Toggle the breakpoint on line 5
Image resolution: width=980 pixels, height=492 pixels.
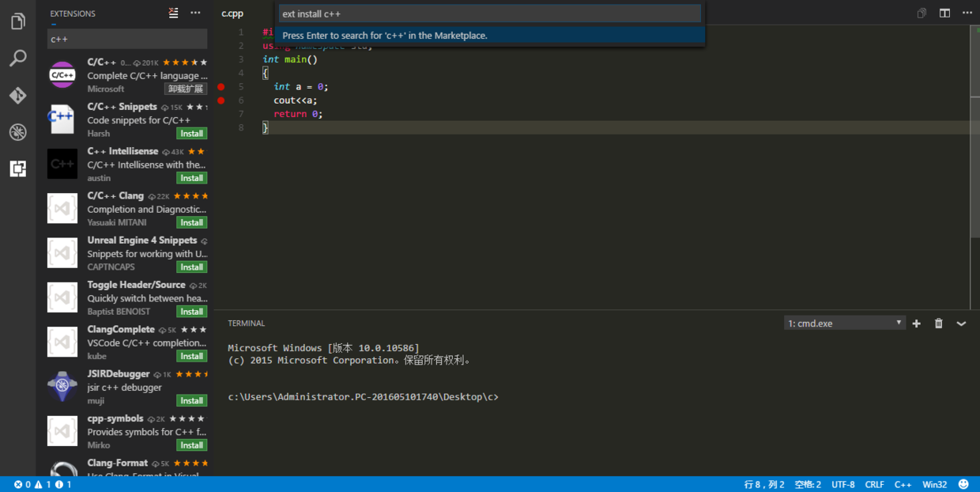[221, 87]
